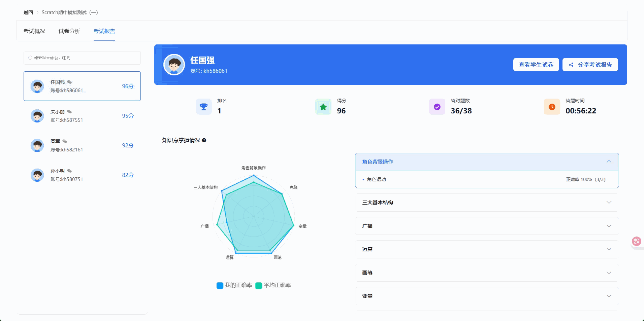Click the 运算 radar axis label
The width and height of the screenshot is (644, 321).
pyautogui.click(x=229, y=257)
